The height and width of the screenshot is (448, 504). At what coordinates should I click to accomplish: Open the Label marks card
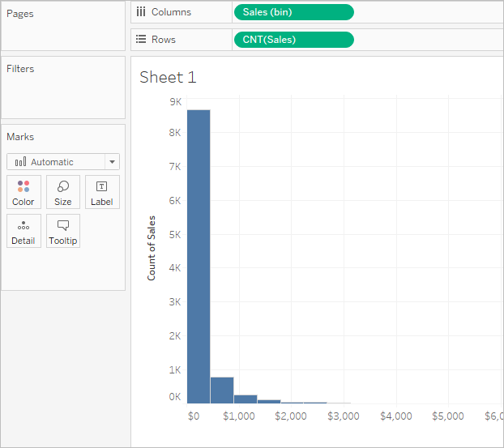click(x=102, y=192)
